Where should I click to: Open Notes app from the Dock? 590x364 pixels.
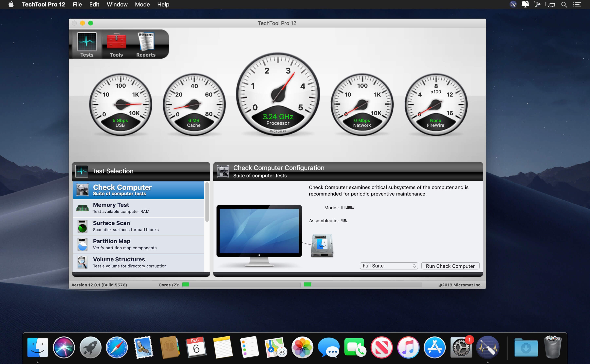click(223, 347)
